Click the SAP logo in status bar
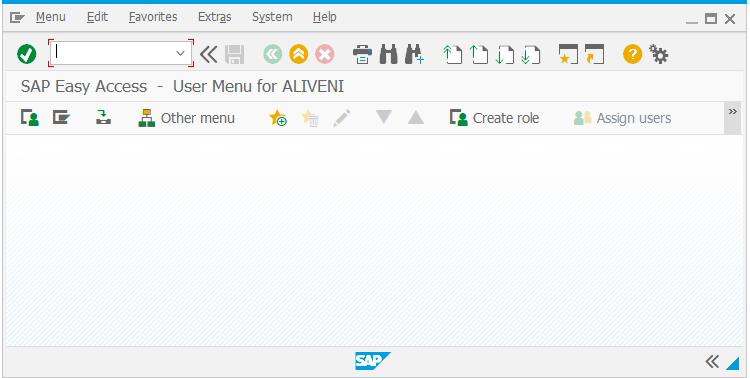Screen dimensions: 750x378 click(x=373, y=361)
